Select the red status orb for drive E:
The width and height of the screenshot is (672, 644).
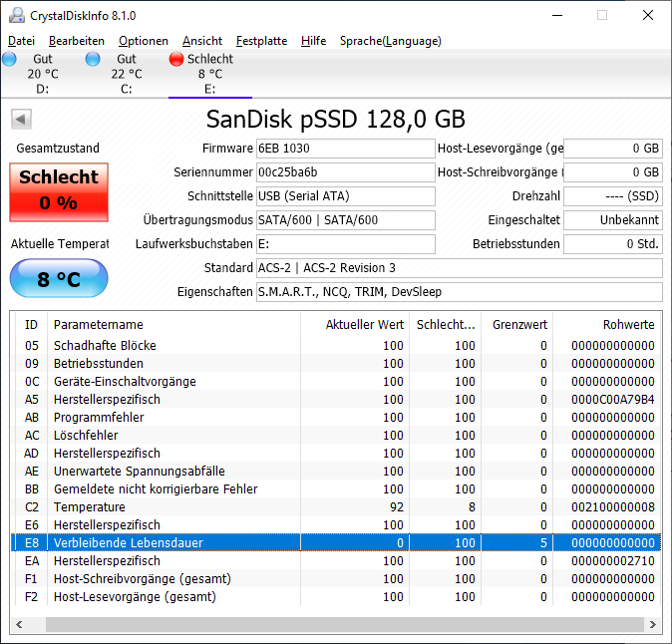tap(176, 59)
